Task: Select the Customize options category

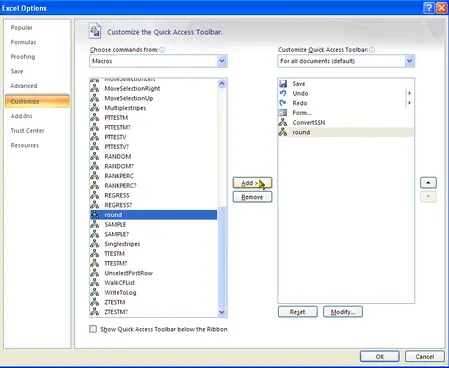Action: coord(37,101)
